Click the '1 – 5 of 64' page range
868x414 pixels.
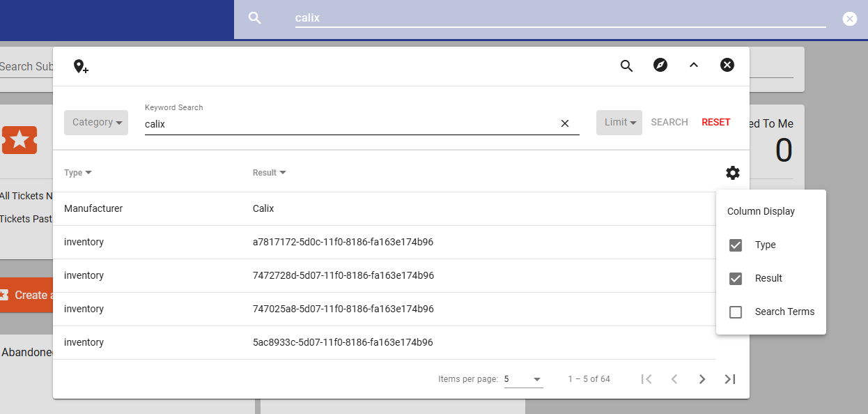589,379
